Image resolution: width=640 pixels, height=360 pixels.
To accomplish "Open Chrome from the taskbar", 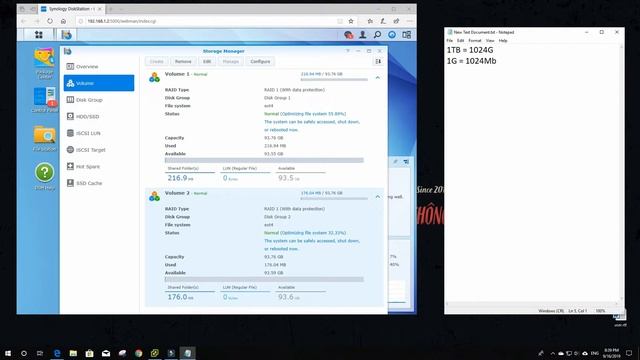I will coord(138,353).
